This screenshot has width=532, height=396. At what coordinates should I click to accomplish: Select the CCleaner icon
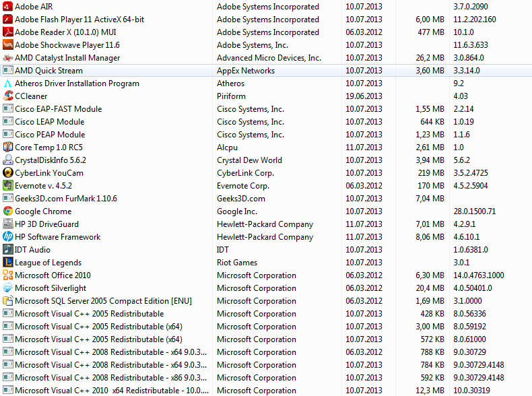(x=8, y=96)
